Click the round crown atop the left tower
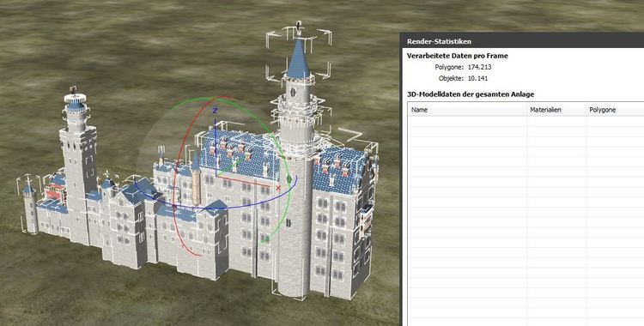Image resolution: width=644 pixels, height=326 pixels. click(x=76, y=98)
